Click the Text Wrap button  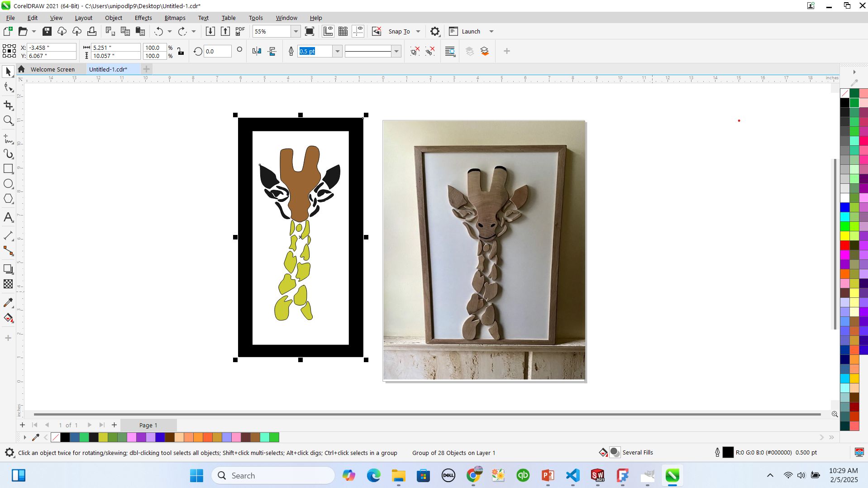coord(450,51)
